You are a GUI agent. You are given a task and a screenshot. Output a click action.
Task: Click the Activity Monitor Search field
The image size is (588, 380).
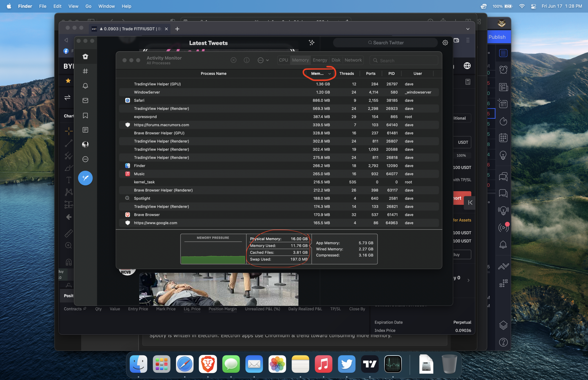tap(404, 60)
